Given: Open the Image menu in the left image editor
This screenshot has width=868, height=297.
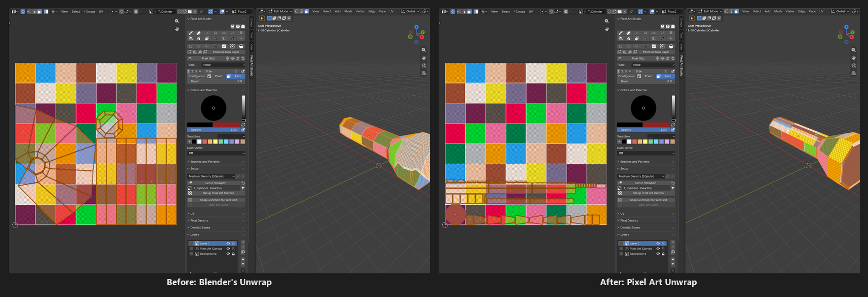Looking at the screenshot, I should [91, 11].
